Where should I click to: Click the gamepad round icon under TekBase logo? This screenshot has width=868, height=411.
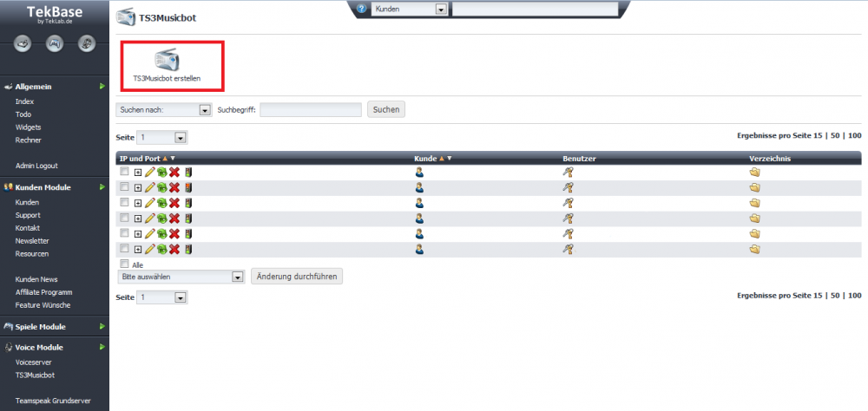coord(55,42)
